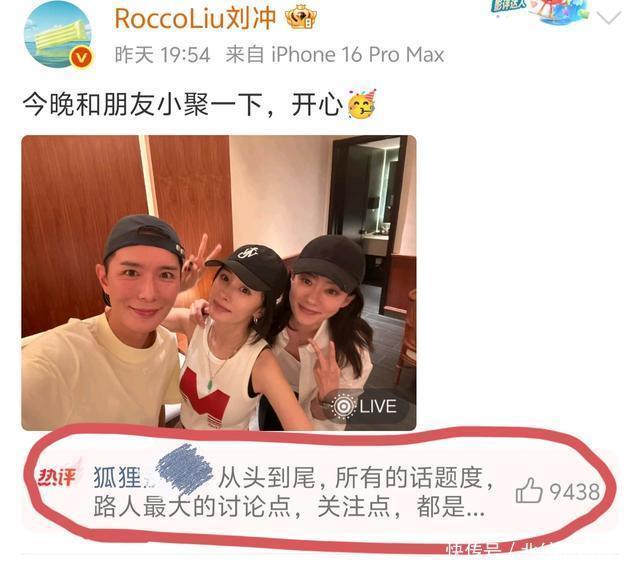This screenshot has height=566, width=640.
Task: Tap the gold crown membership badge
Action: pyautogui.click(x=301, y=18)
